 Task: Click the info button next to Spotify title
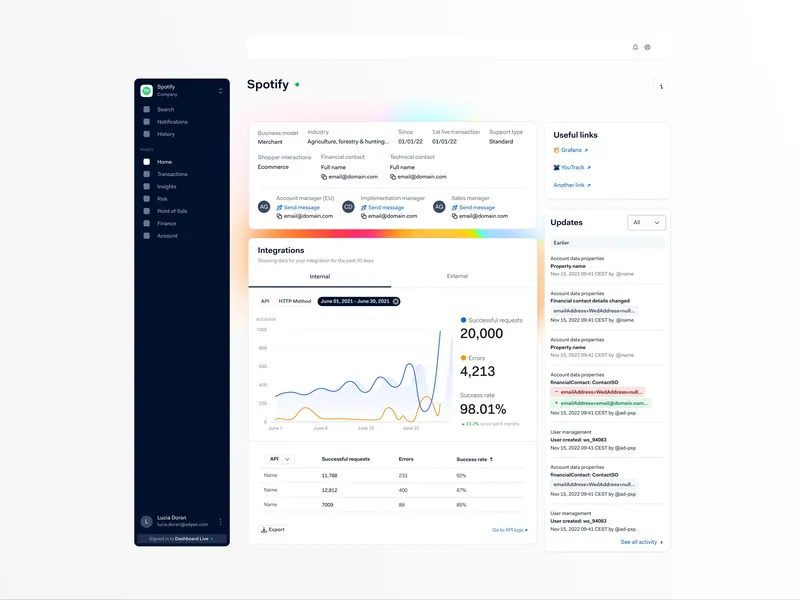(x=661, y=86)
